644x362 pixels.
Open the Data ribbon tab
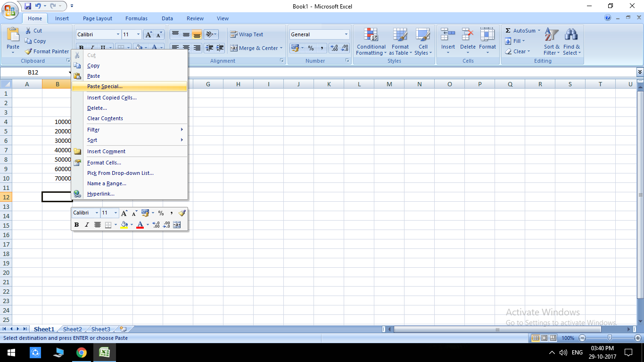pos(167,18)
